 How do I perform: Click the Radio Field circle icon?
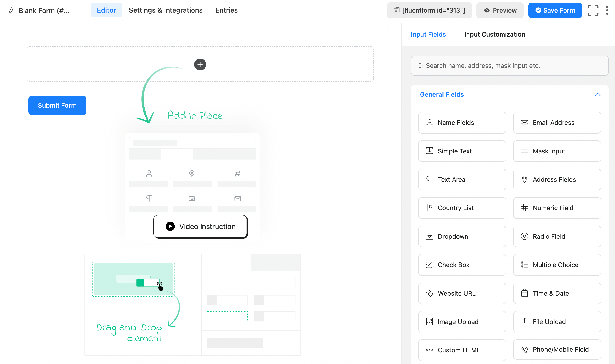524,236
